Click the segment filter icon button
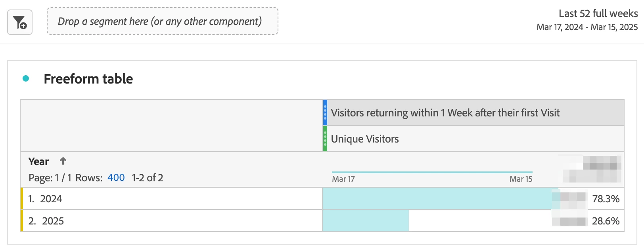Screen dimensions: 644x251 point(20,22)
